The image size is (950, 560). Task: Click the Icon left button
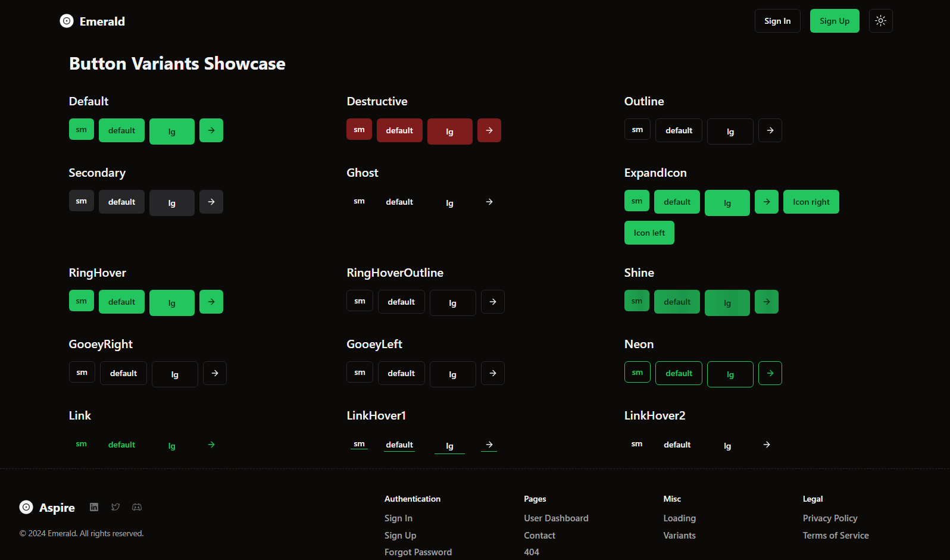tap(649, 233)
